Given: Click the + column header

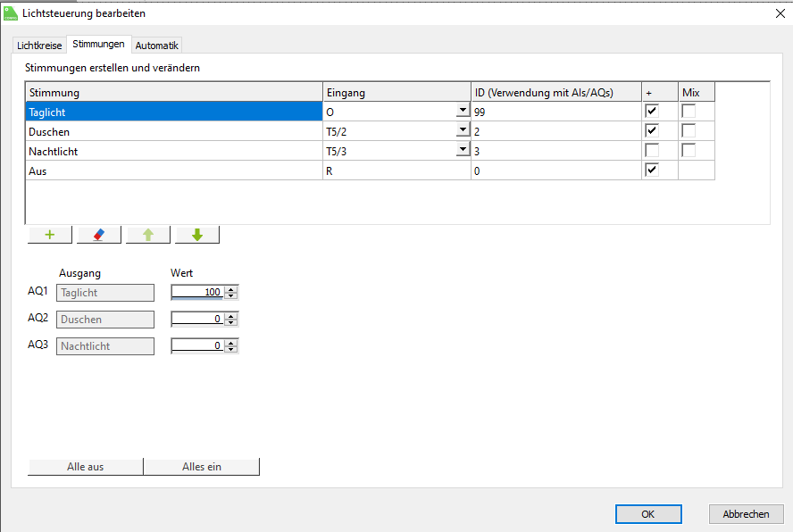Looking at the screenshot, I should [660, 93].
